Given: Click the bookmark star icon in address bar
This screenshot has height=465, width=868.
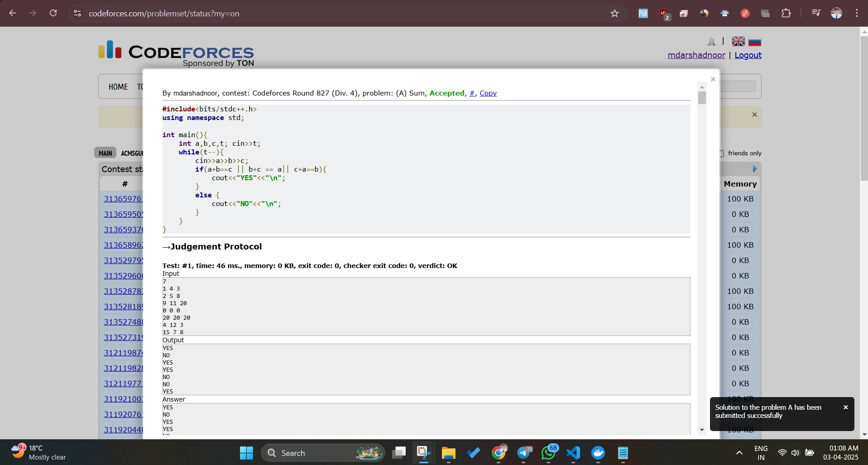Looking at the screenshot, I should pos(614,14).
